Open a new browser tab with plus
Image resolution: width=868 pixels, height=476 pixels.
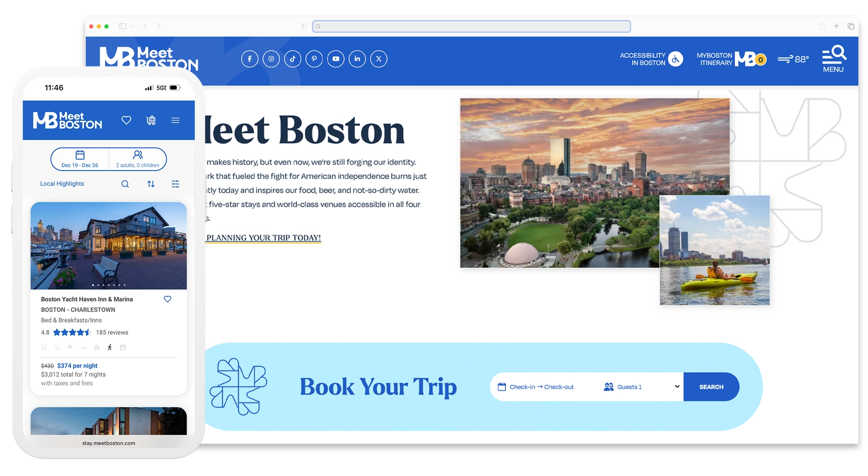coord(837,26)
